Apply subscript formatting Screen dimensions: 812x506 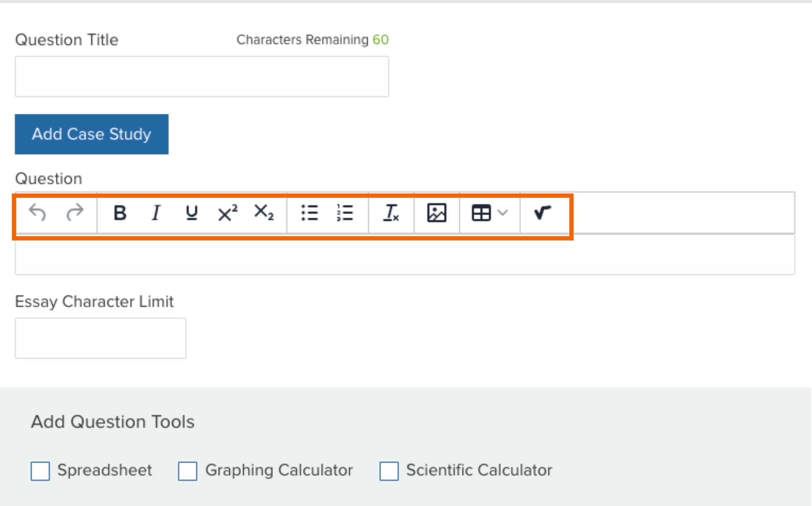point(264,213)
